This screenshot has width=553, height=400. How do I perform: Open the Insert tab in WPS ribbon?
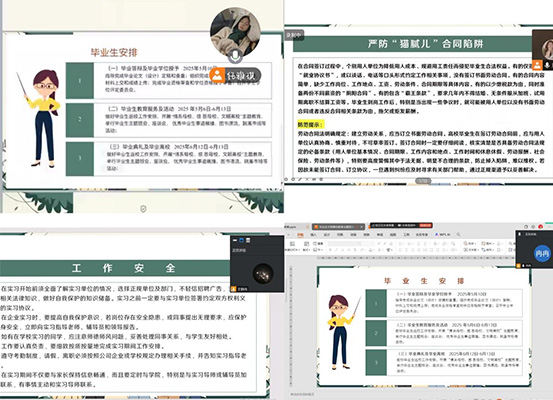point(313,235)
